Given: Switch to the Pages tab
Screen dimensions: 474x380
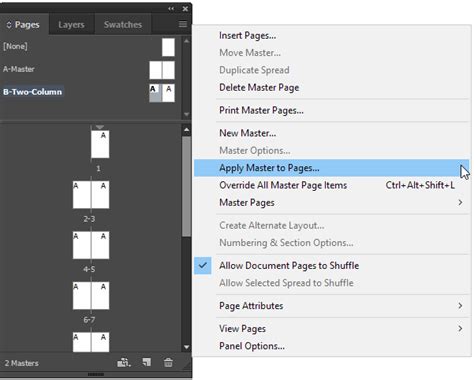Looking at the screenshot, I should (x=24, y=24).
